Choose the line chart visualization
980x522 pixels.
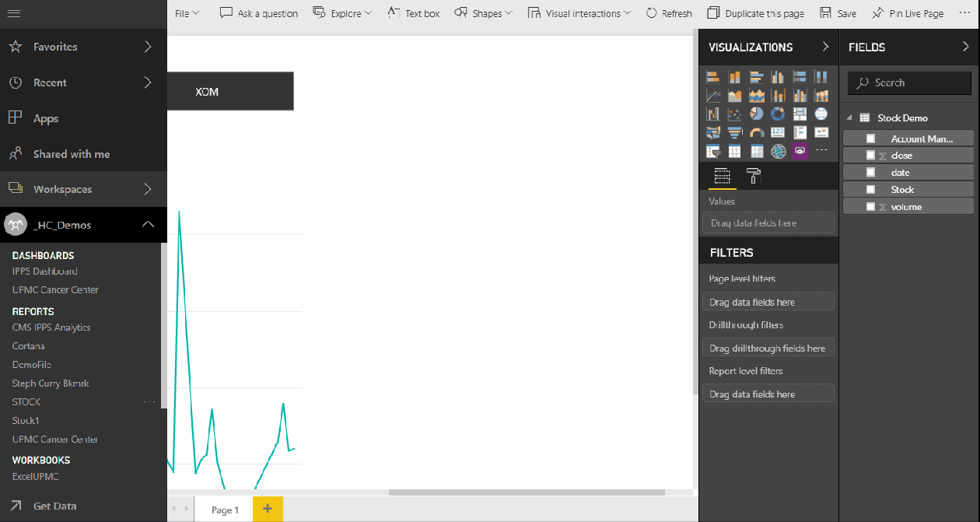point(712,95)
